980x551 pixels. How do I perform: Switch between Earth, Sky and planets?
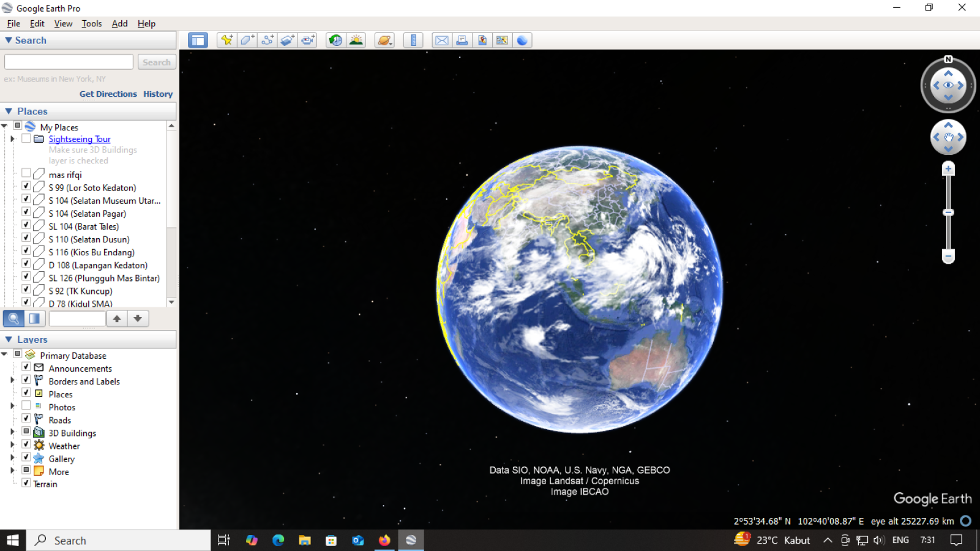(384, 40)
